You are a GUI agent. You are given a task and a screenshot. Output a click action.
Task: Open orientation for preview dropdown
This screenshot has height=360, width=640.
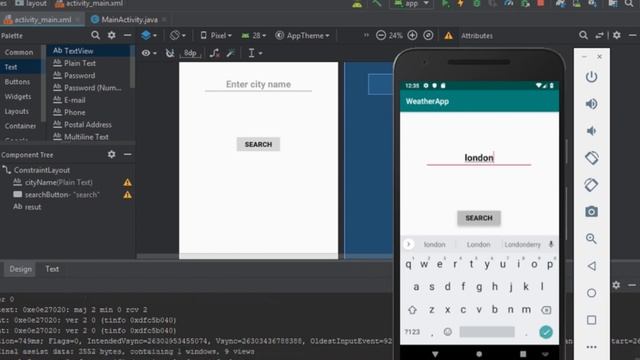click(x=178, y=36)
